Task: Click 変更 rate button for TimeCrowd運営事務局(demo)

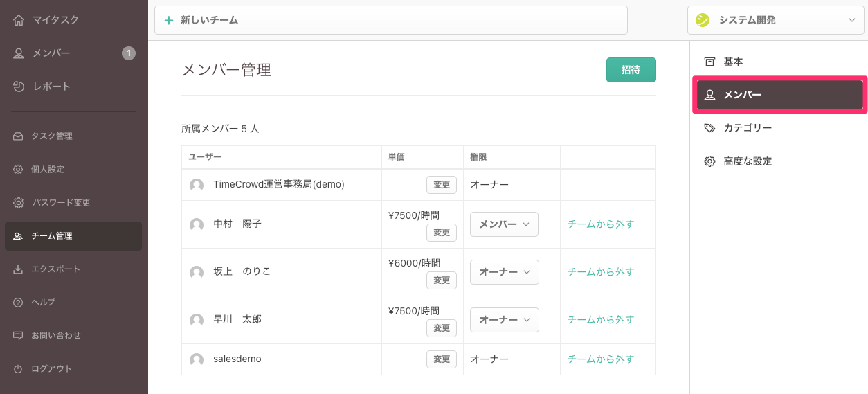Action: [441, 185]
